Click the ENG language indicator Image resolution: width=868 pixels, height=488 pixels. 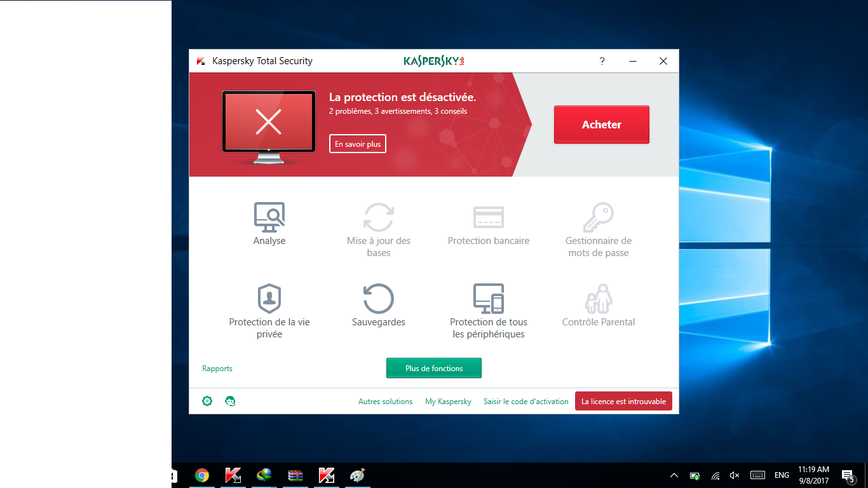(x=782, y=475)
